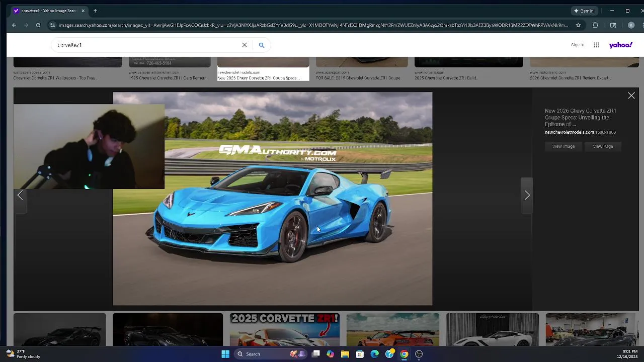Click the large blue Corvette ZR1 image
Screen dimensions: 644x362
[x=272, y=199]
